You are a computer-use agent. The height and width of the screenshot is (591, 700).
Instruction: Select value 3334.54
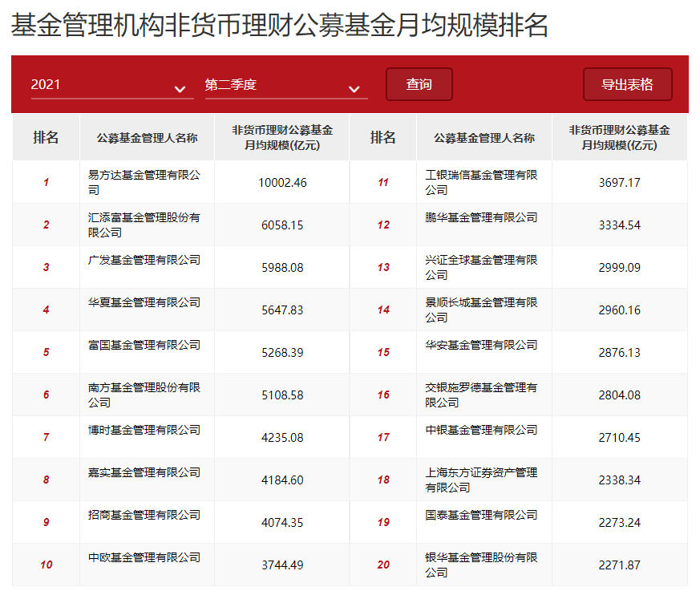pos(619,225)
